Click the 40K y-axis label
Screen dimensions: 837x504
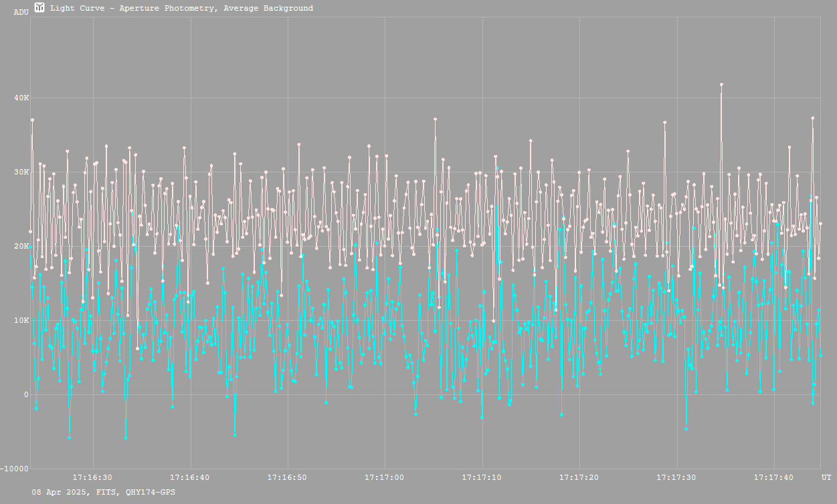(x=22, y=98)
